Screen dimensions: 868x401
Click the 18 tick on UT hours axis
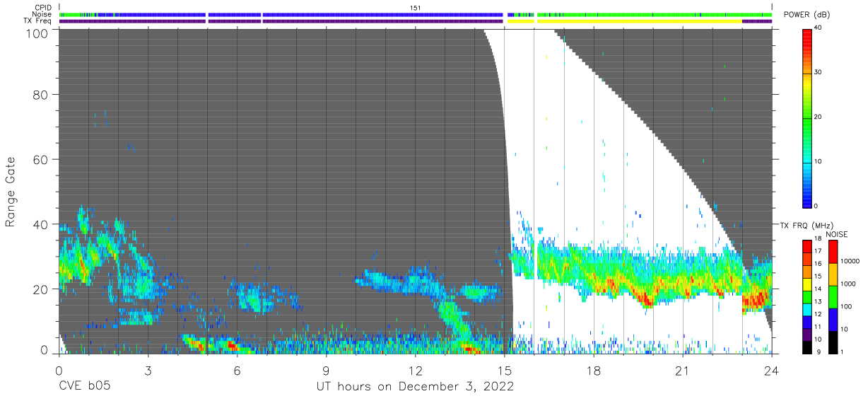coord(593,370)
